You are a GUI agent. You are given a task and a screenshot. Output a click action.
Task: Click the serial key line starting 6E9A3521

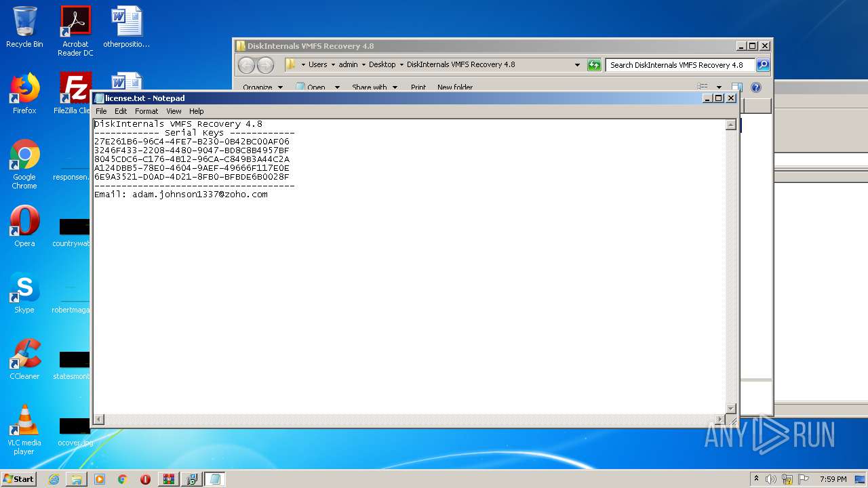coord(192,177)
